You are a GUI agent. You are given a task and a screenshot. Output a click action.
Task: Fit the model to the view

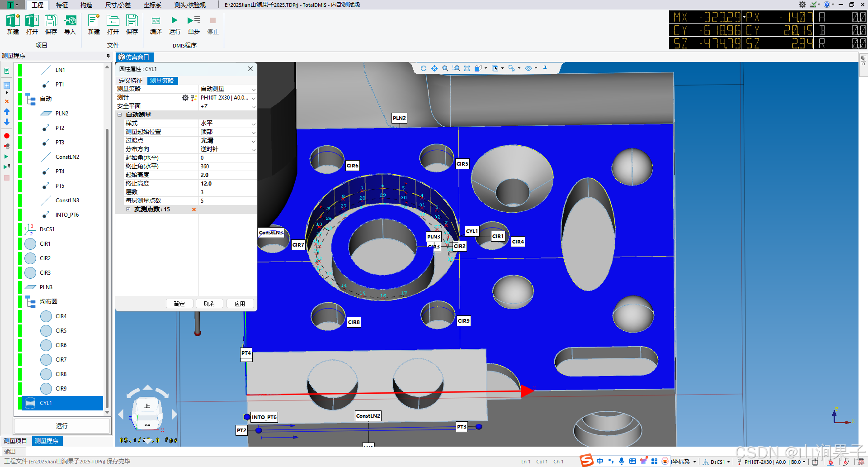pos(467,68)
